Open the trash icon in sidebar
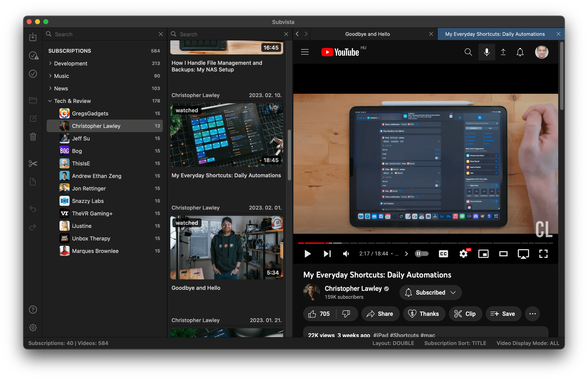The width and height of the screenshot is (588, 380). (33, 136)
